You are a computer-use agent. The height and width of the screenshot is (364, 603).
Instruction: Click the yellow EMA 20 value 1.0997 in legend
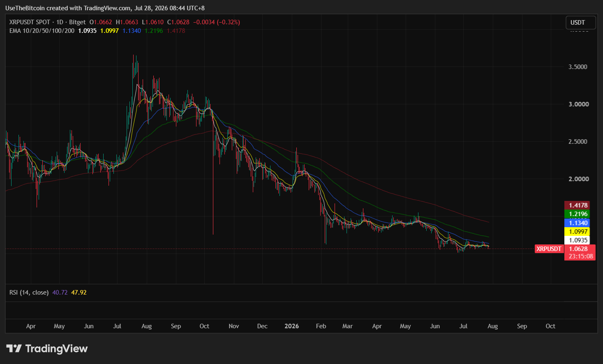[109, 31]
